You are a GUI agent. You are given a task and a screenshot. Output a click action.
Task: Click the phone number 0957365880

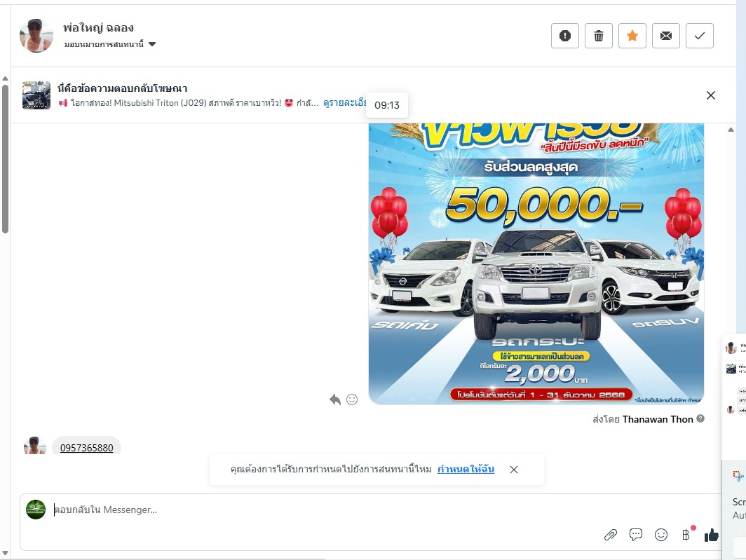(x=87, y=448)
